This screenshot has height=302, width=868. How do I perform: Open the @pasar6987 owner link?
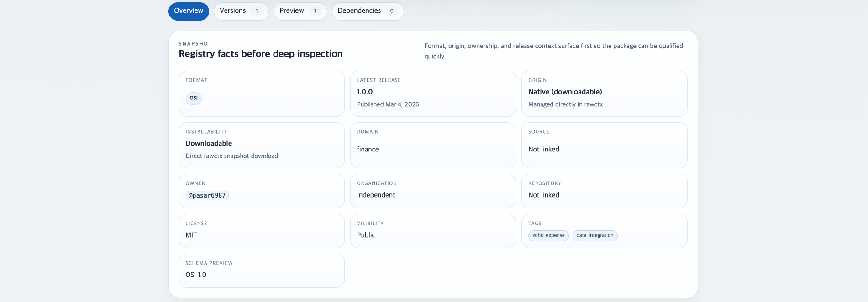coord(207,195)
